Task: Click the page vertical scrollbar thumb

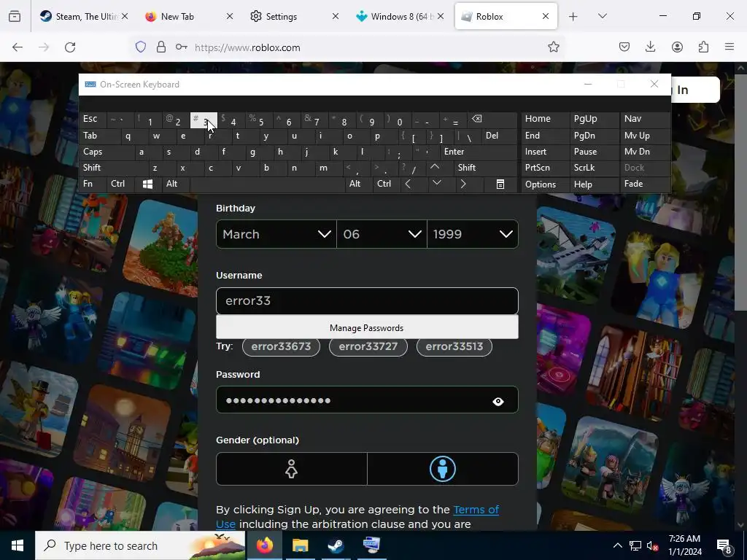Action: pos(740,192)
